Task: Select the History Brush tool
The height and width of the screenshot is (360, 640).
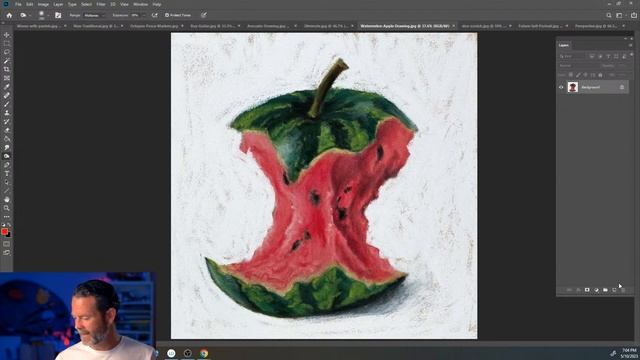Action: pyautogui.click(x=7, y=122)
